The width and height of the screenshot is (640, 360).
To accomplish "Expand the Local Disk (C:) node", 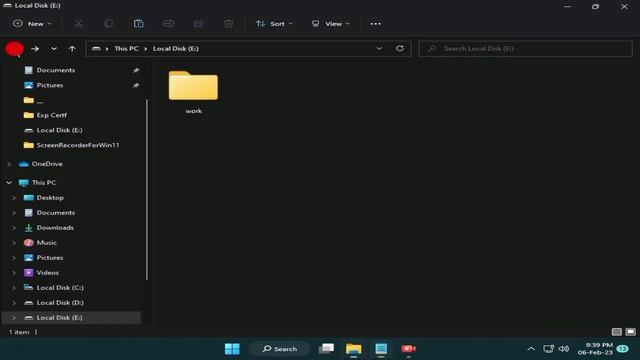I will click(x=14, y=288).
